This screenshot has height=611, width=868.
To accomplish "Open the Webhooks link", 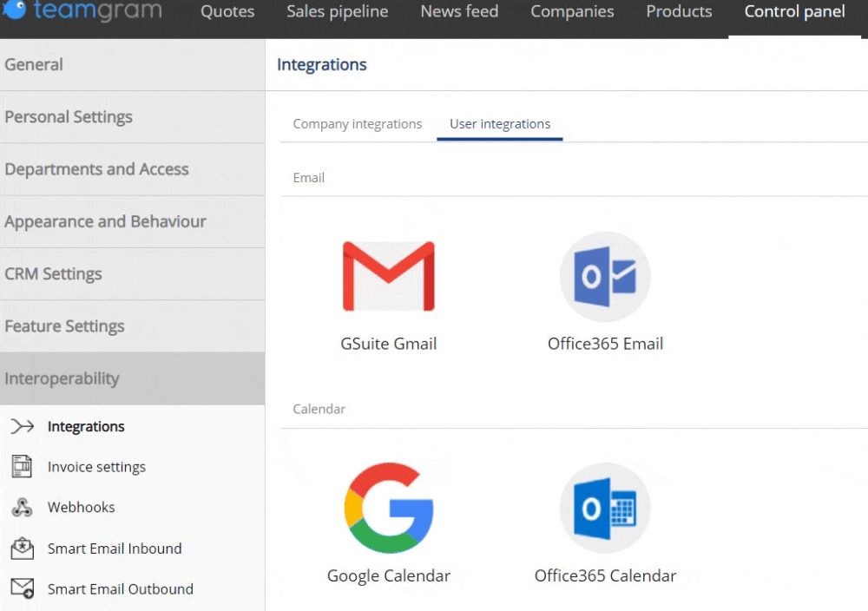I will pos(81,507).
